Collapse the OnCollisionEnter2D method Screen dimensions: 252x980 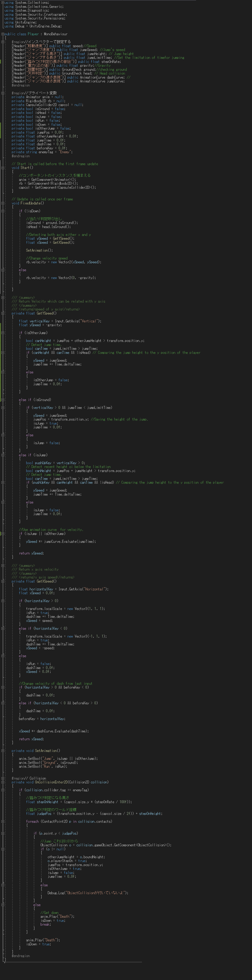(x=3, y=782)
